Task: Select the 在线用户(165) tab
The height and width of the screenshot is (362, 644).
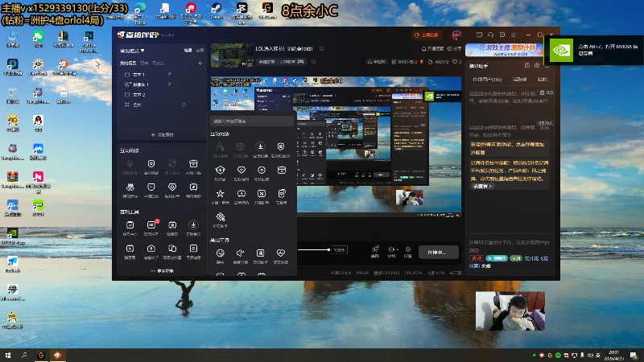Action: pyautogui.click(x=487, y=79)
